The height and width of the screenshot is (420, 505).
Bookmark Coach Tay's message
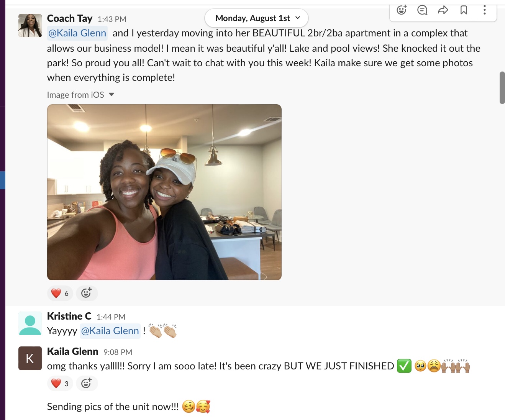(464, 10)
